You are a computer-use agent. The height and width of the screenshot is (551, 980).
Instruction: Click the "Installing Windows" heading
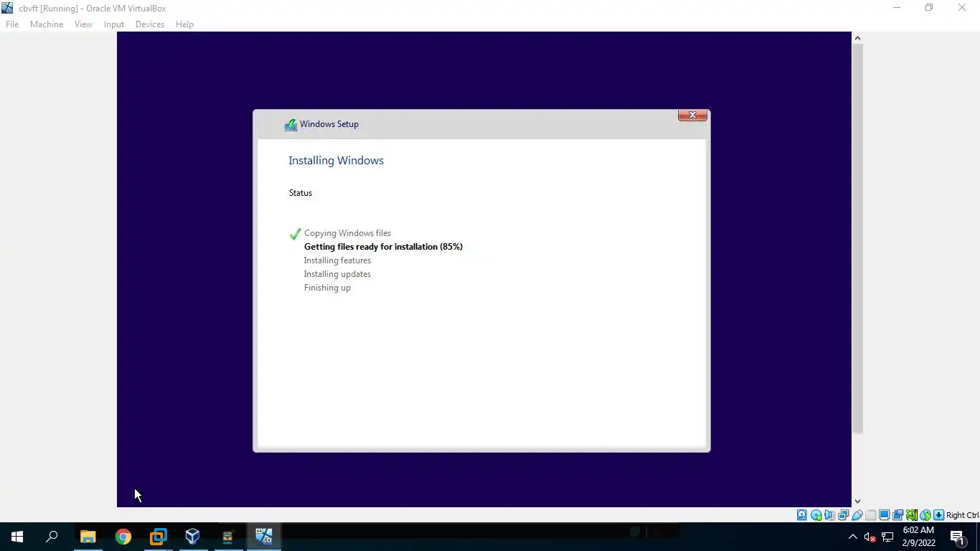[336, 161]
